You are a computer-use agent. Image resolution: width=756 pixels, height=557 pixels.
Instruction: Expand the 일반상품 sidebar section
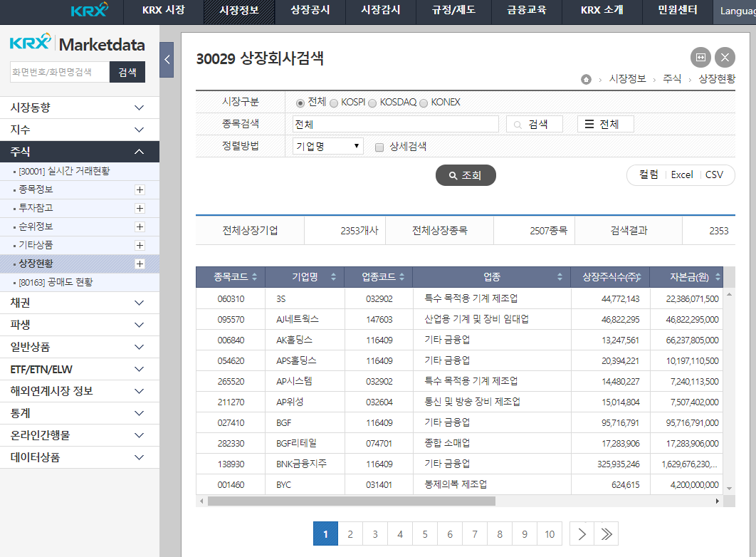coord(80,347)
